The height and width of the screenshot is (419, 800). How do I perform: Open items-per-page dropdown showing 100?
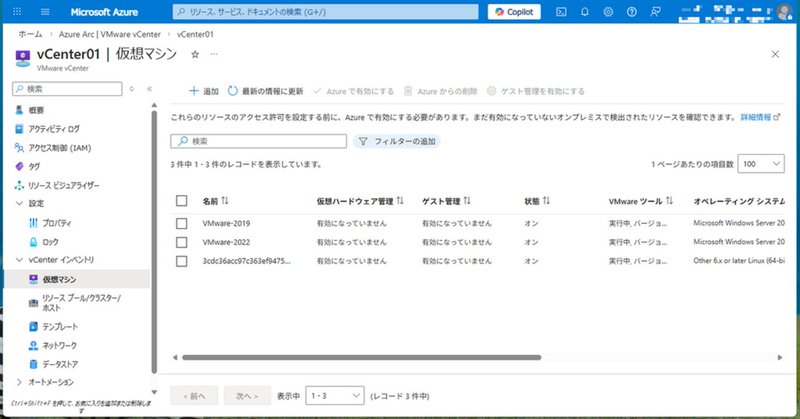tap(761, 164)
